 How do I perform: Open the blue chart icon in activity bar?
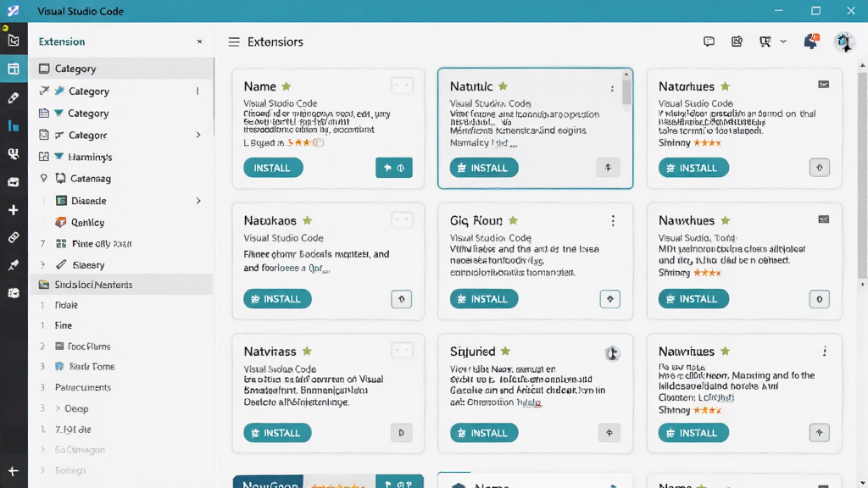click(x=14, y=126)
